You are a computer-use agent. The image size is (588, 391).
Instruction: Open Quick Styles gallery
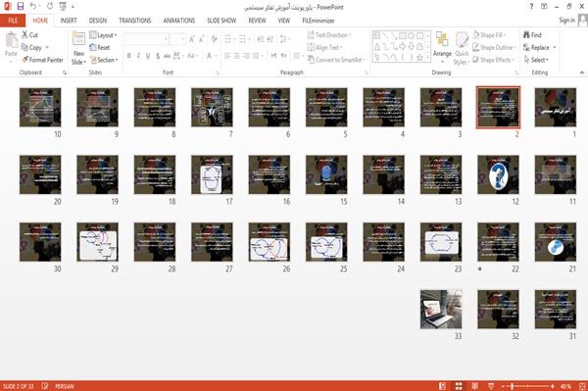[x=462, y=40]
